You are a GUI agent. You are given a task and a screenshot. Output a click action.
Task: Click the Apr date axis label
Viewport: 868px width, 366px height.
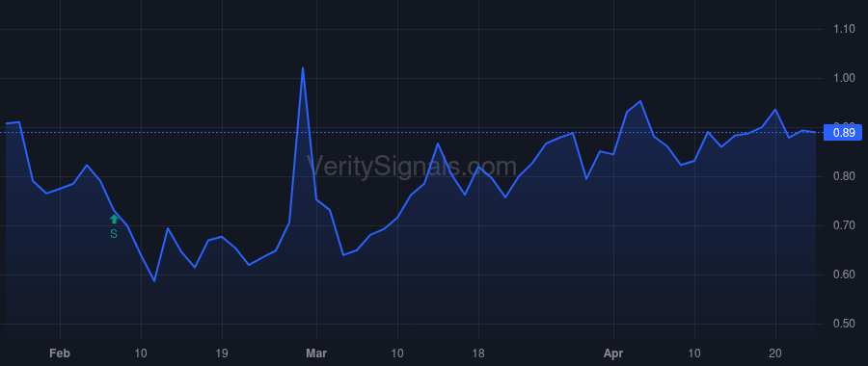click(613, 353)
